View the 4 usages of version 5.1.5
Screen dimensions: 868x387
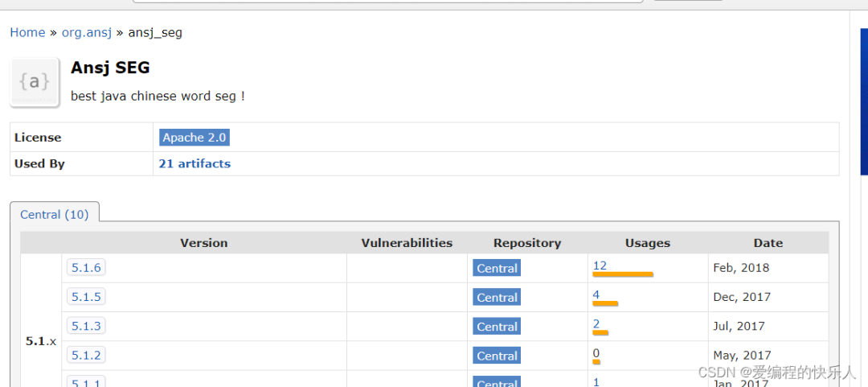pyautogui.click(x=596, y=294)
